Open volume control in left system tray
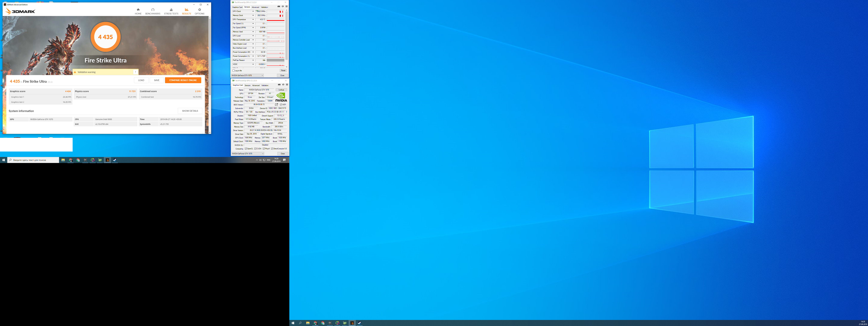Viewport: 868px width, 326px height. 260,160
